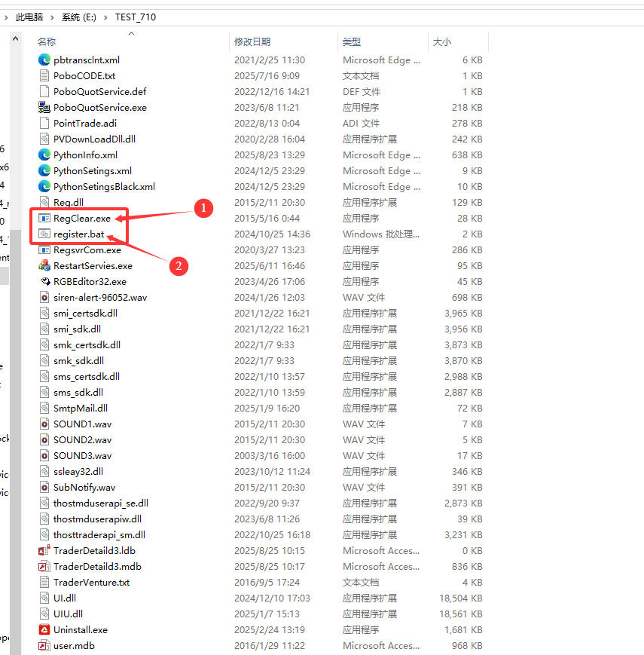Select the file sms_sdk.dll
Viewport: 644px width, 655px height.
[78, 393]
